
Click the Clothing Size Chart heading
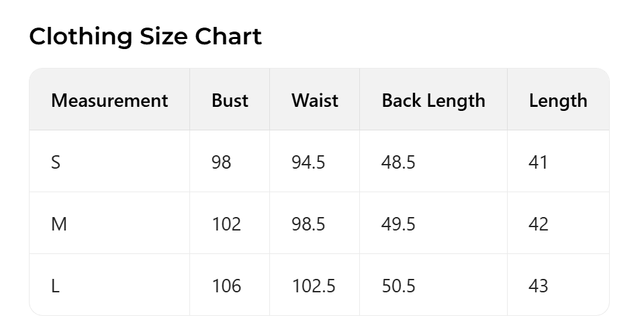[145, 36]
